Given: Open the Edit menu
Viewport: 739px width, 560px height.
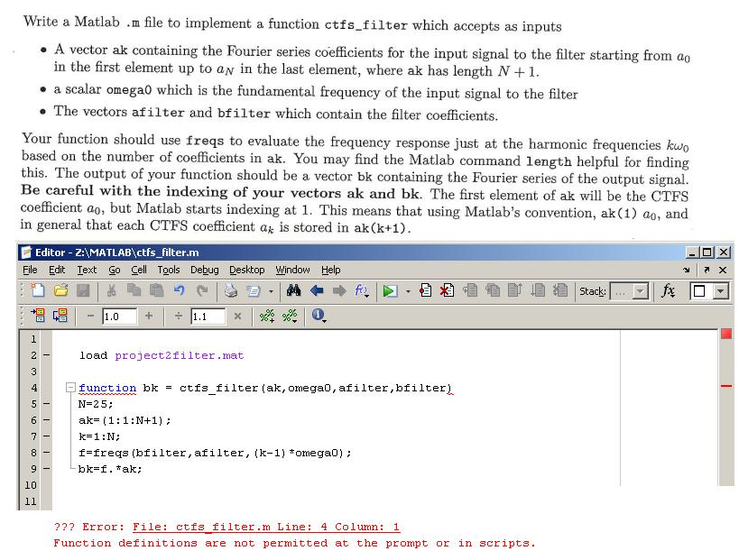Looking at the screenshot, I should (x=57, y=270).
